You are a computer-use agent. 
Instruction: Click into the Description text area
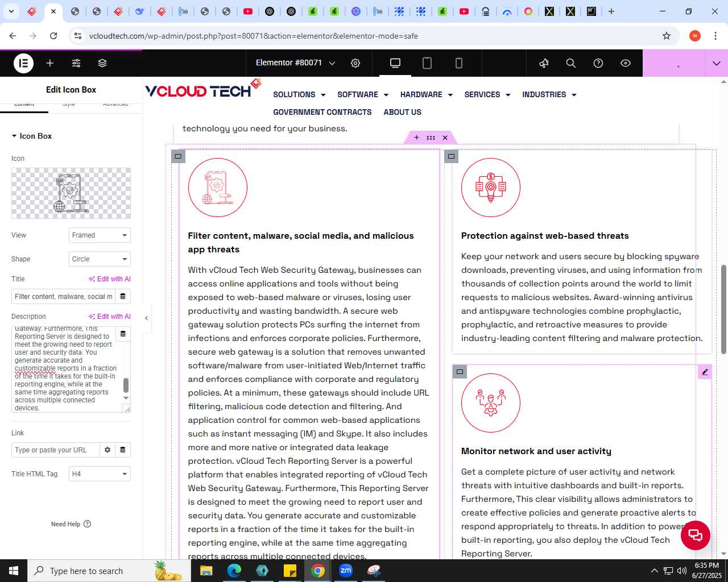click(67, 369)
